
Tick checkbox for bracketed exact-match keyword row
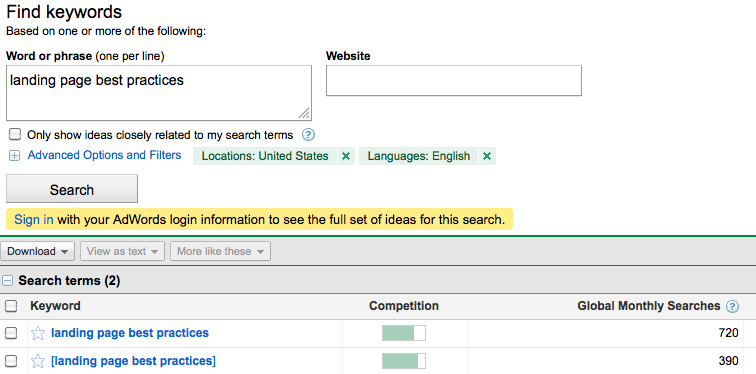tap(11, 361)
